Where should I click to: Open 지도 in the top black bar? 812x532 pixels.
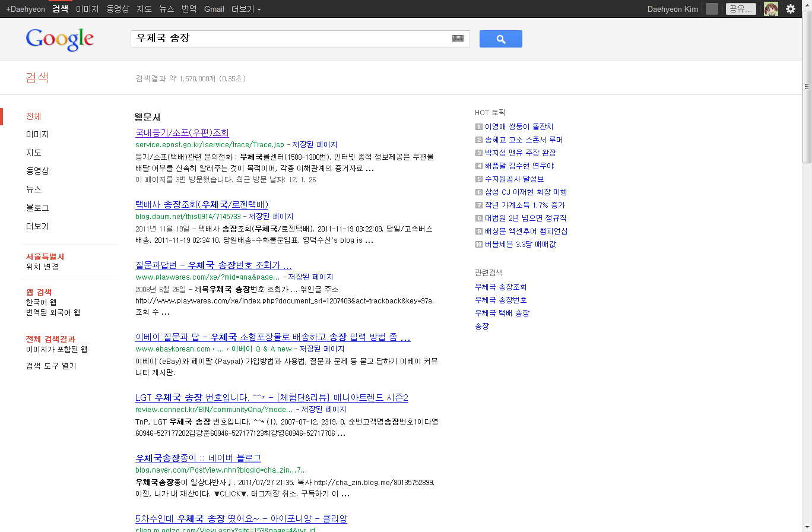point(144,9)
